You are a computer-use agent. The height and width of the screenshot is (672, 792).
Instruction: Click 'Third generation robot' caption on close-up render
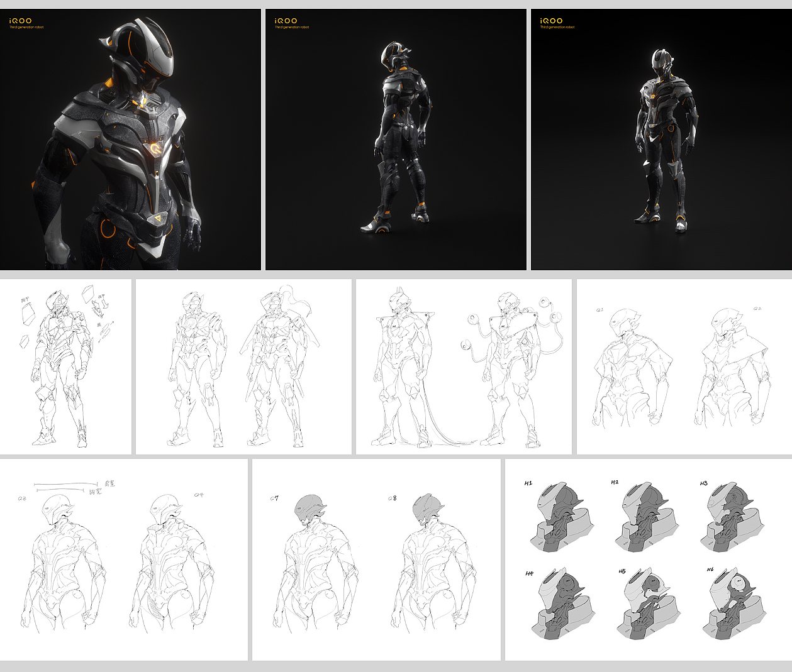coord(26,27)
